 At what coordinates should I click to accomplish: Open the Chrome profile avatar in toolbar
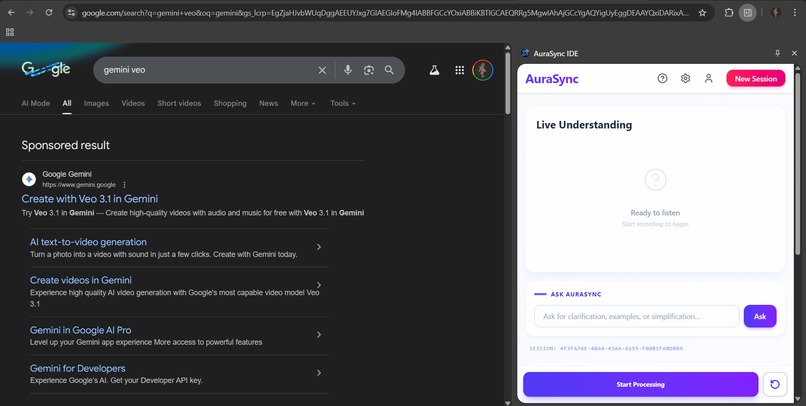[776, 13]
